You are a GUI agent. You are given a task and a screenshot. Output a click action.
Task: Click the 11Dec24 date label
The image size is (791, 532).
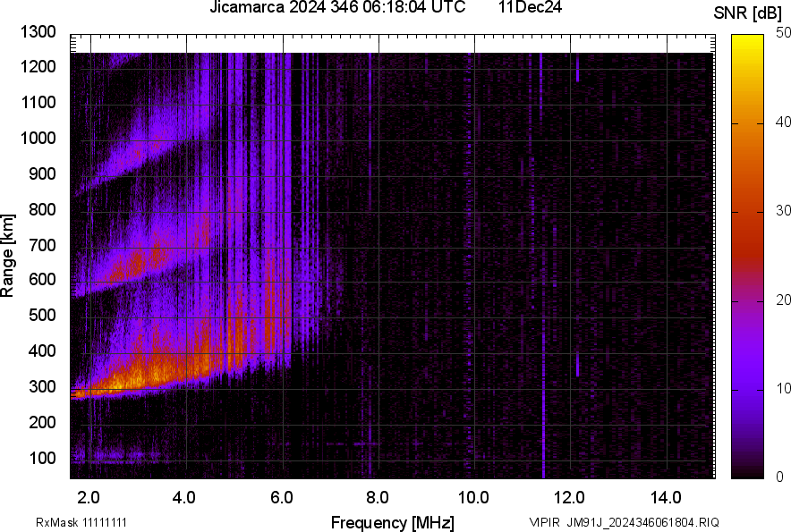click(529, 8)
